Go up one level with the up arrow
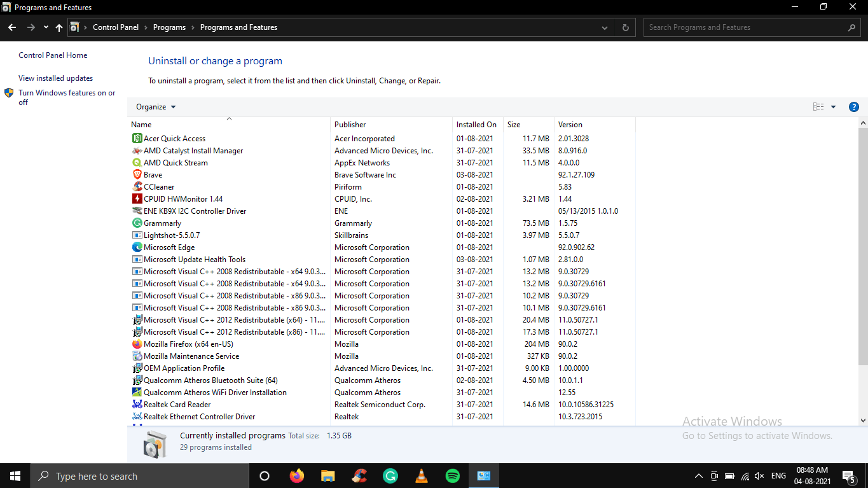This screenshot has height=488, width=868. [59, 27]
